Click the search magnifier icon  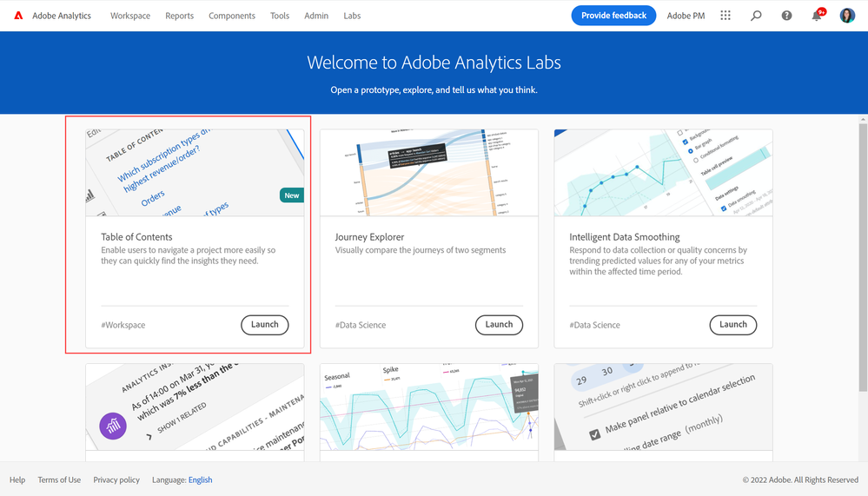coord(756,16)
